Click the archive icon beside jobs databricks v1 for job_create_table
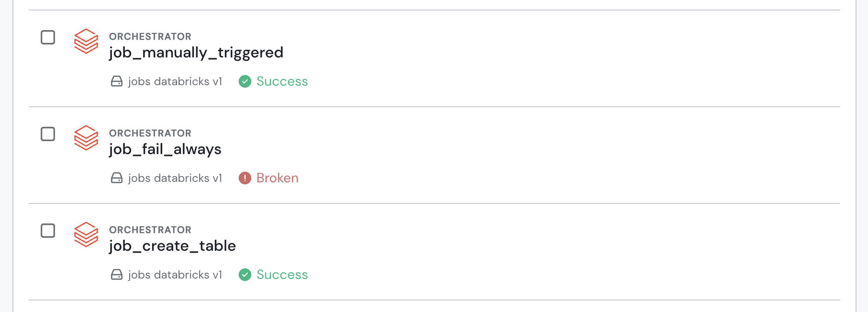868x312 pixels. [x=116, y=275]
